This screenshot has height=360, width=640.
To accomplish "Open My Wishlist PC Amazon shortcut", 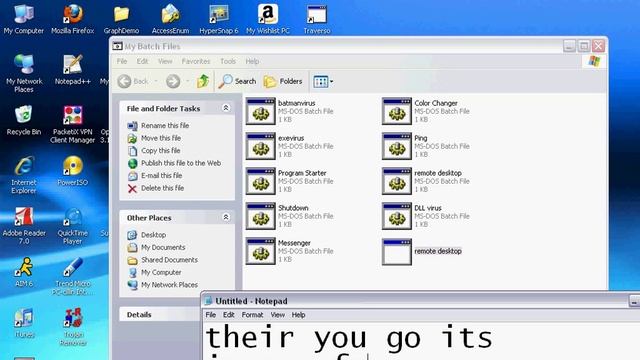I will click(268, 19).
